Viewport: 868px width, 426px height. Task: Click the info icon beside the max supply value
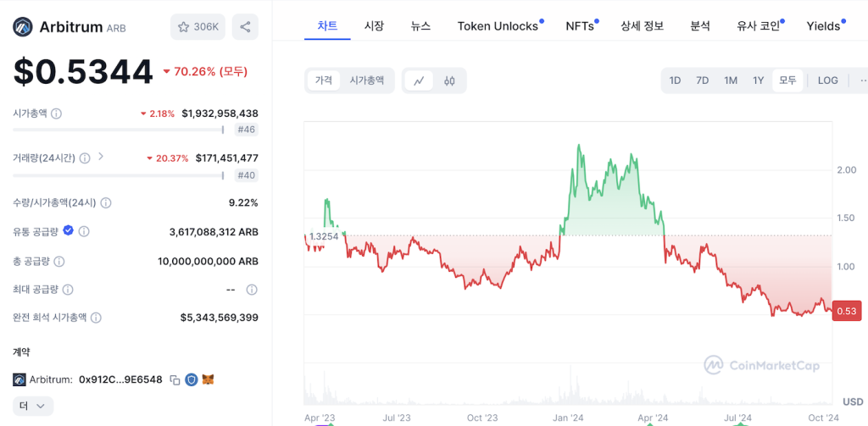coord(252,290)
